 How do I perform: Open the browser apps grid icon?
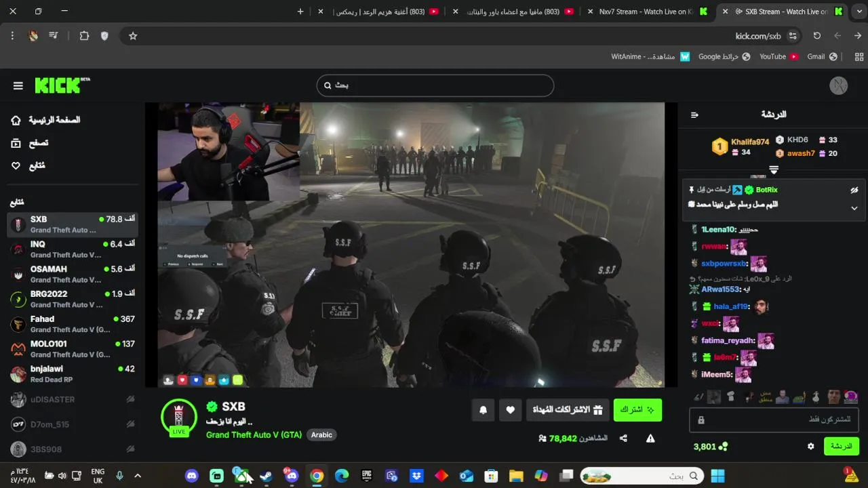[x=859, y=57]
